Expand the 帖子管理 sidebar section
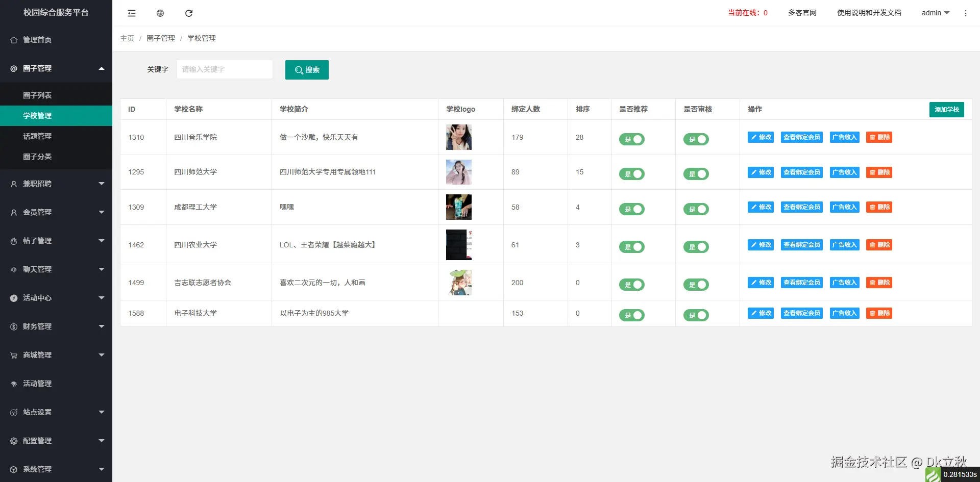This screenshot has height=482, width=980. point(36,240)
